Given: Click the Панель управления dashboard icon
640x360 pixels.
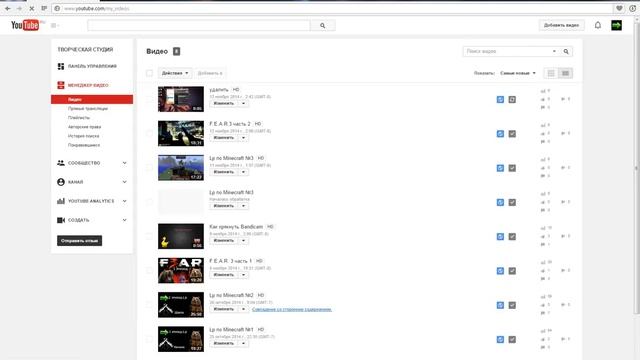Looking at the screenshot, I should [61, 66].
